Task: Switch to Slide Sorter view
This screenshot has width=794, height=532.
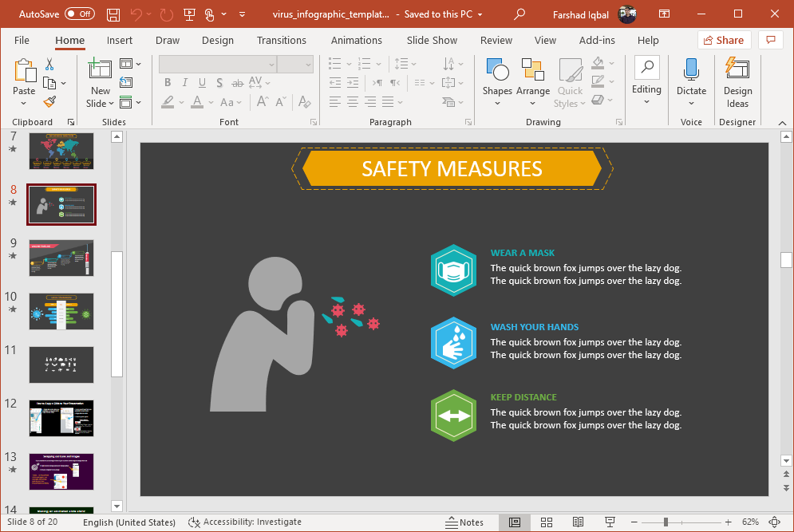Action: coord(547,522)
